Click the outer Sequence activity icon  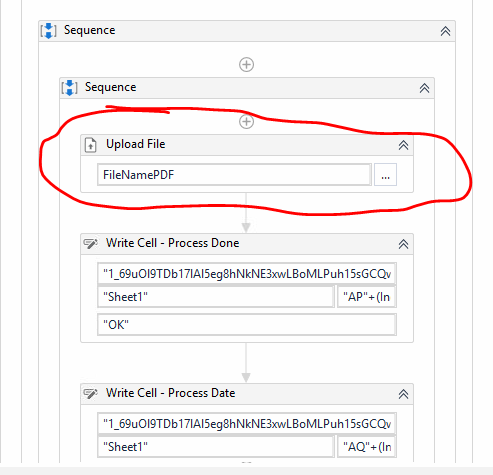pos(49,31)
